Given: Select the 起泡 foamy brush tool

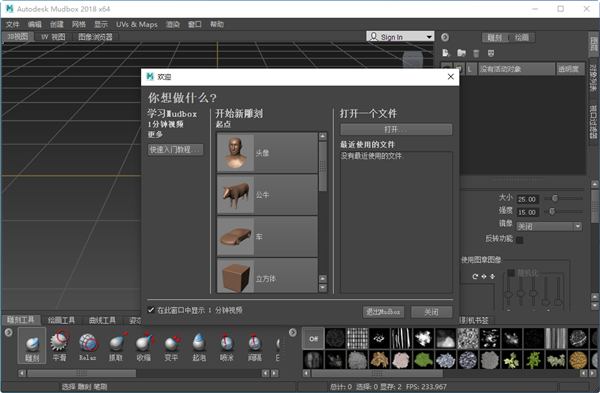Looking at the screenshot, I should click(x=199, y=346).
